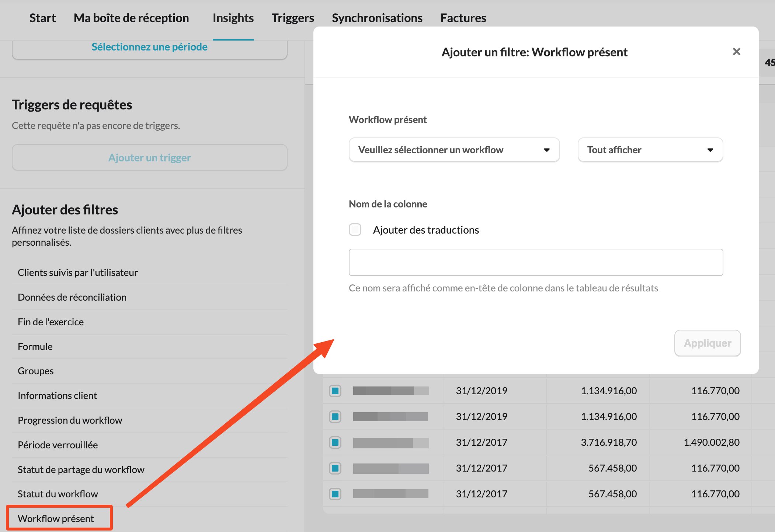Add the Statut du workflow filter
The height and width of the screenshot is (532, 775).
click(58, 494)
